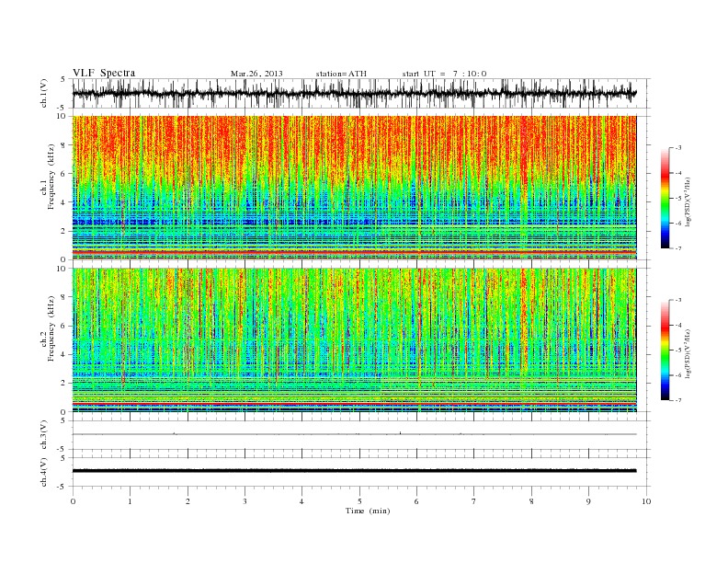Viewport: 728px width, 563px height.
Task: Click the "ch.1(V)" axis label
Action: (44, 93)
